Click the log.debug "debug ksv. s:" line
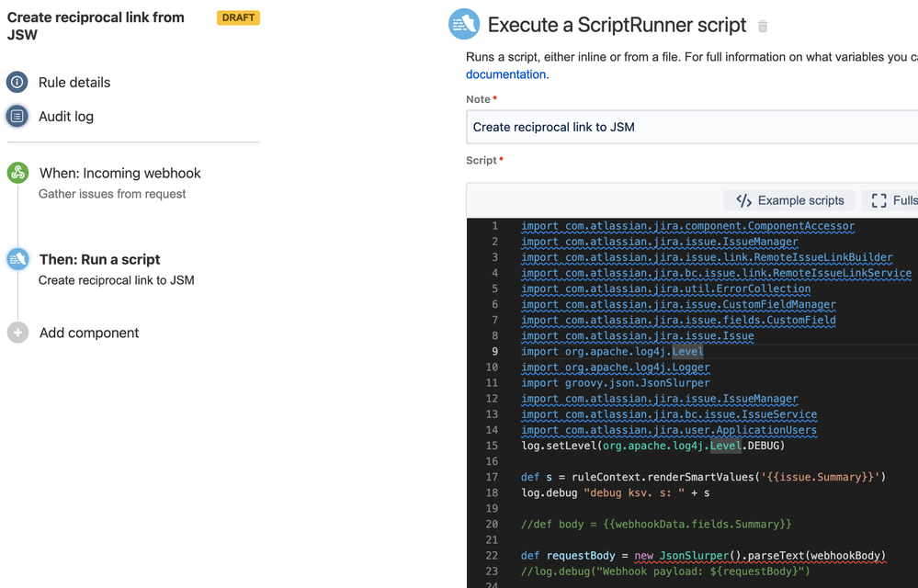The image size is (918, 588). tap(616, 493)
